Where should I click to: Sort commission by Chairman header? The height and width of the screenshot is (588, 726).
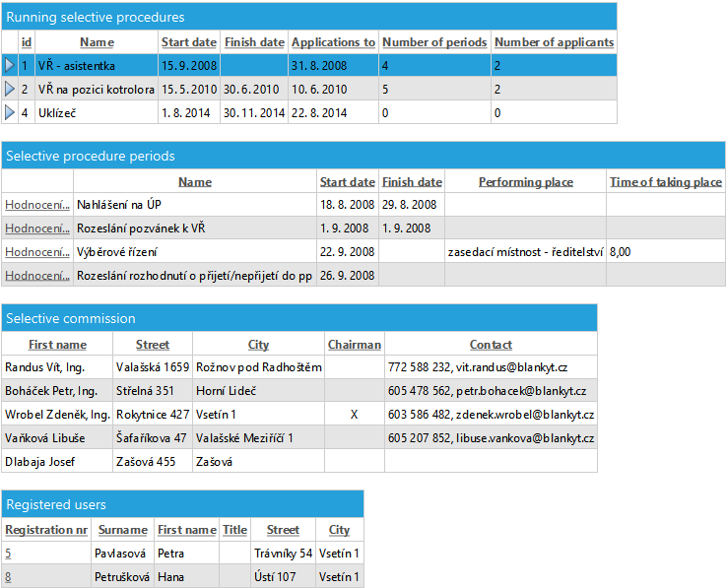pos(355,345)
